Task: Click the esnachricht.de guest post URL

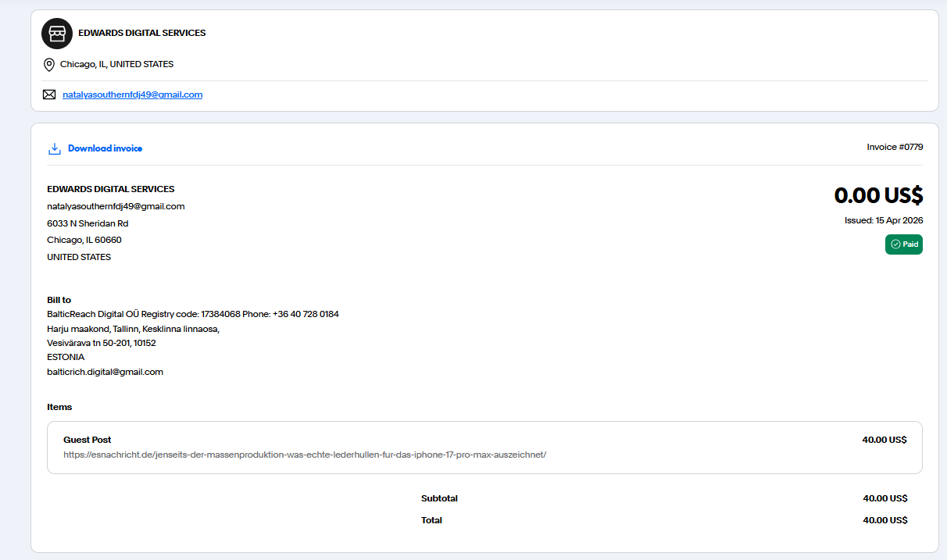Action: (x=305, y=455)
